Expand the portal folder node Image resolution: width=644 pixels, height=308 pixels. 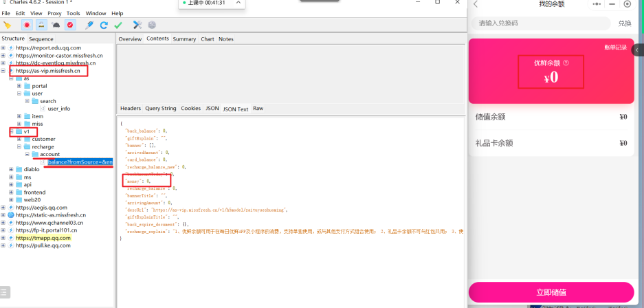(x=19, y=86)
